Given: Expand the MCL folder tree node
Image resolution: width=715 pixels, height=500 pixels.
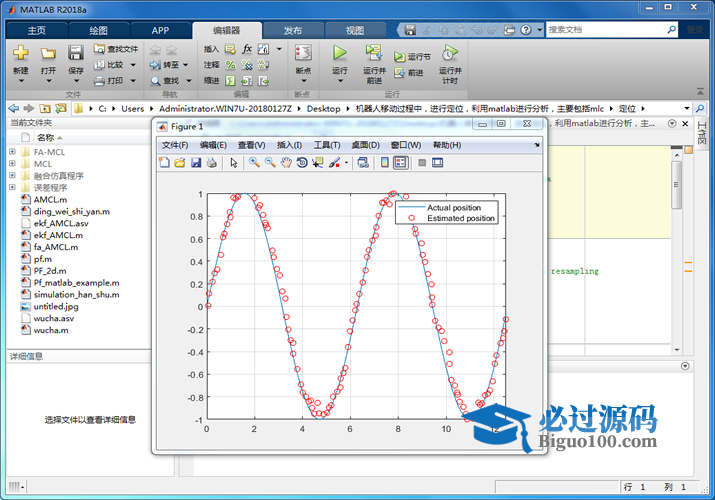Looking at the screenshot, I should tap(12, 164).
